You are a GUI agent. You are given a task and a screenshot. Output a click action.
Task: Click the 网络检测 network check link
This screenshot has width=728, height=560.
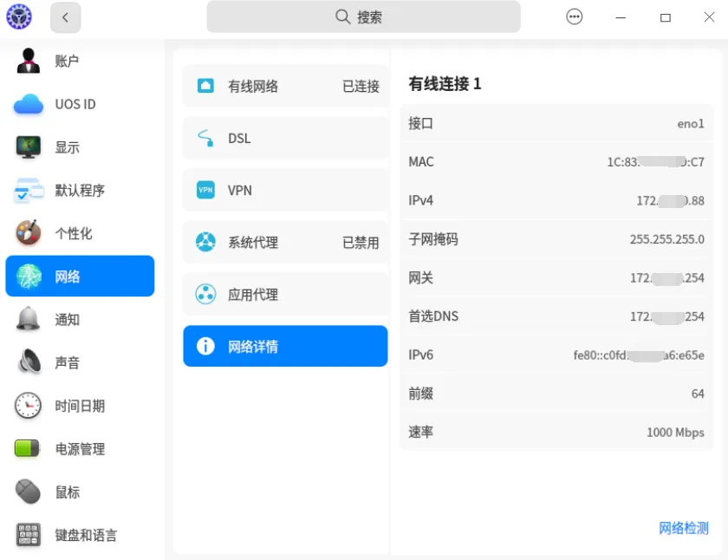tap(684, 528)
